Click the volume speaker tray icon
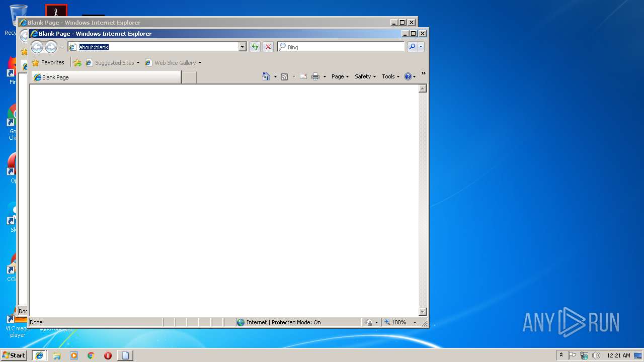 tap(596, 355)
